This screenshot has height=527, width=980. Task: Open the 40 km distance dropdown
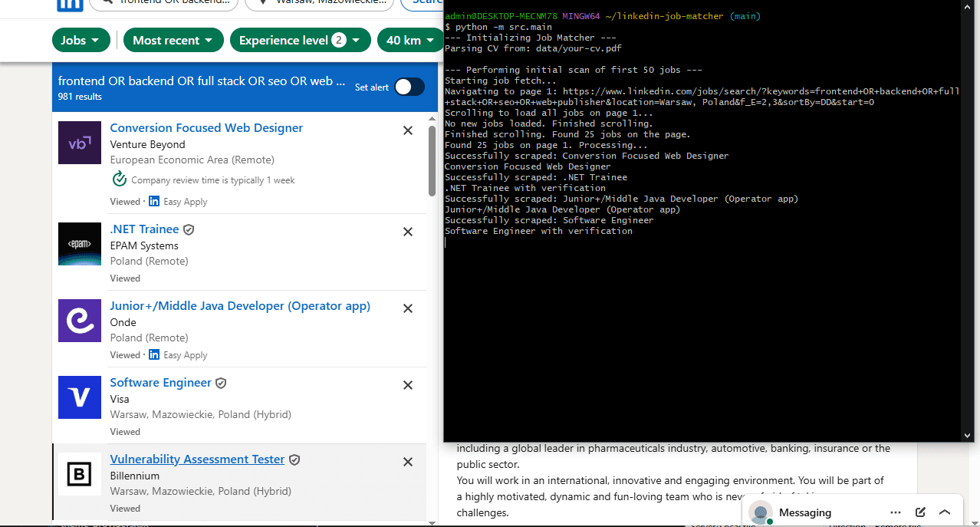[x=410, y=40]
